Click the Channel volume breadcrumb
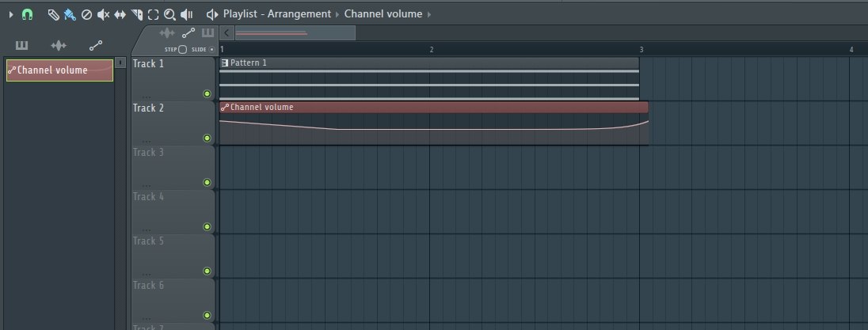Screen dimensions: 868x330 pyautogui.click(x=383, y=13)
